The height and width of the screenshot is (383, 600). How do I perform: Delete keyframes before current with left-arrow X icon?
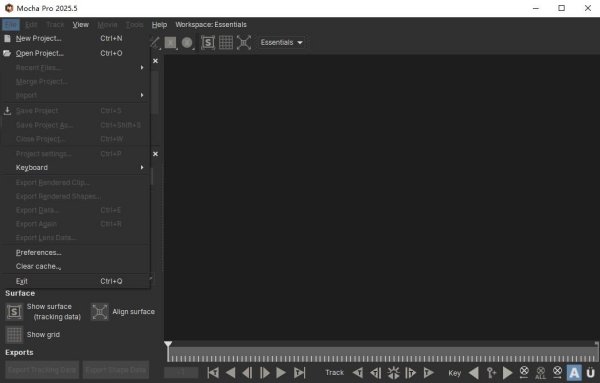click(524, 373)
